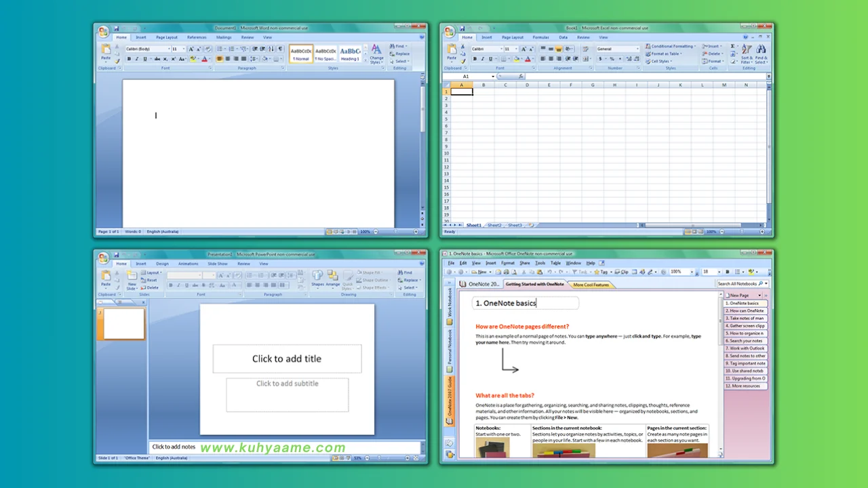Click Sort & Filter in Excel
The width and height of the screenshot is (868, 488).
tap(746, 54)
